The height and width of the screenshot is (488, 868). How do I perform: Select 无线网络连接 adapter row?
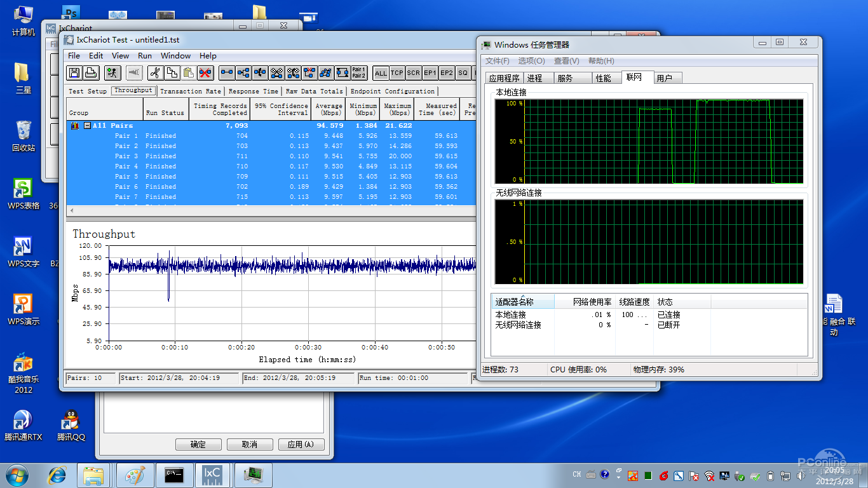coord(649,325)
